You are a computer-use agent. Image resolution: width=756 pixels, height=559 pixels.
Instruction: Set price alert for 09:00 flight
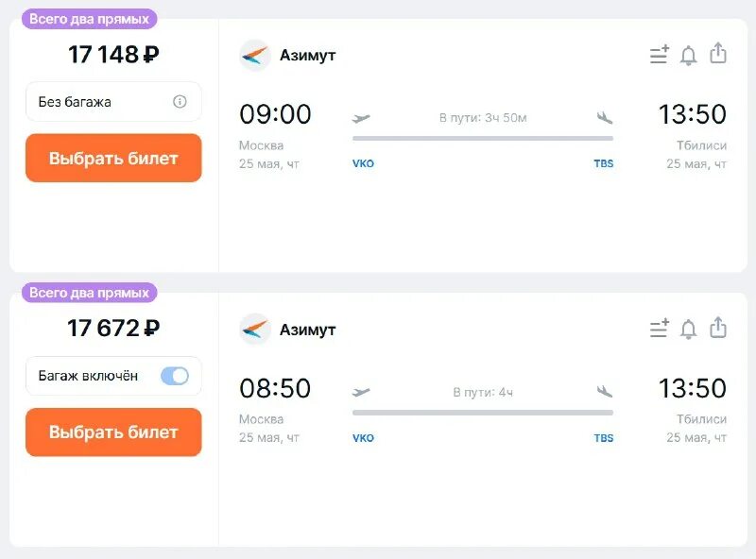(689, 56)
